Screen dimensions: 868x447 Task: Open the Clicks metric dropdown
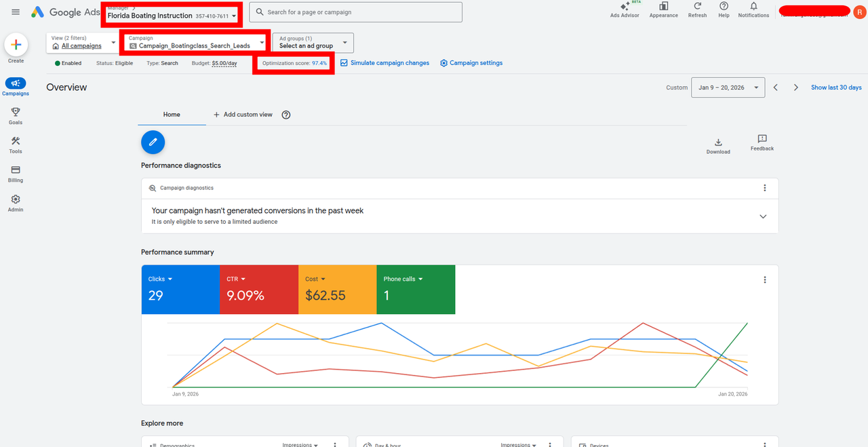(x=160, y=279)
